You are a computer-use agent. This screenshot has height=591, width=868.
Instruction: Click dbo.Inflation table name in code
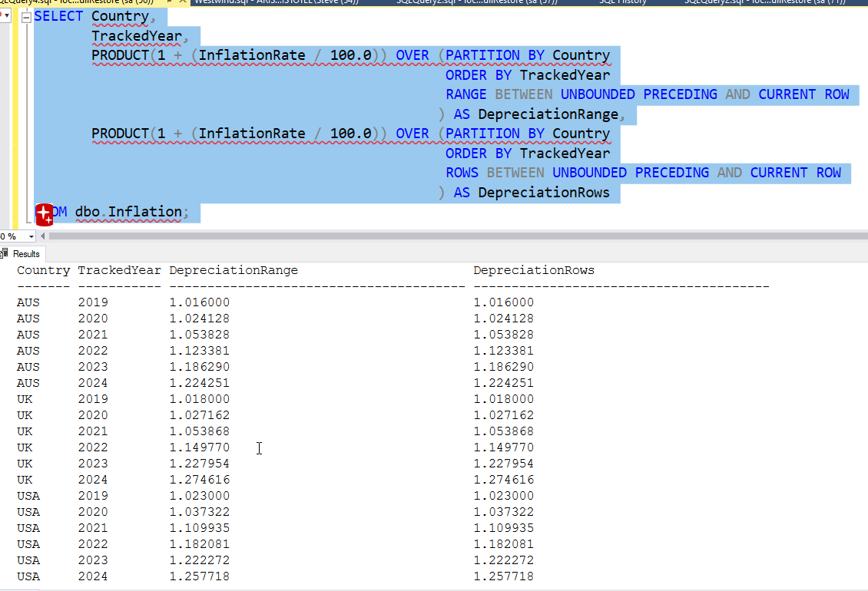tap(128, 212)
